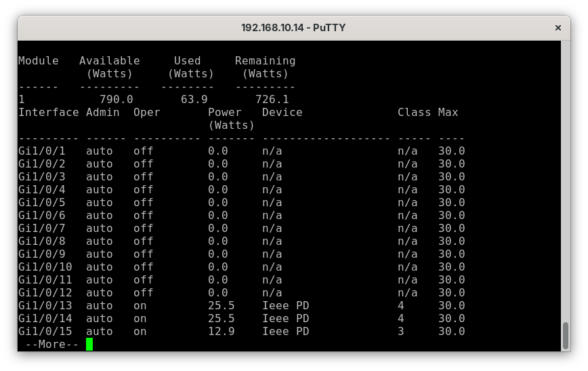Viewport: 588px width, 371px height.
Task: Click class 4 value in Gi1/0/13 row
Action: [401, 306]
